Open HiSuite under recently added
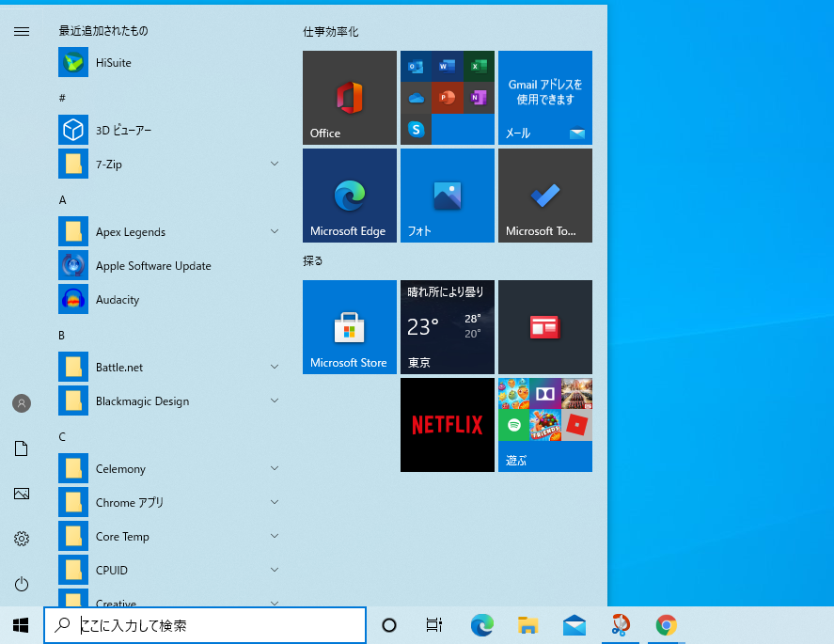834x644 pixels. point(113,62)
